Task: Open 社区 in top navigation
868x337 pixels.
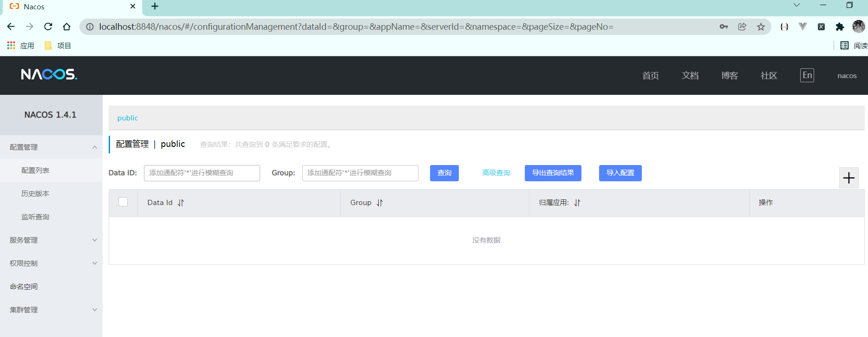Action: pyautogui.click(x=769, y=76)
